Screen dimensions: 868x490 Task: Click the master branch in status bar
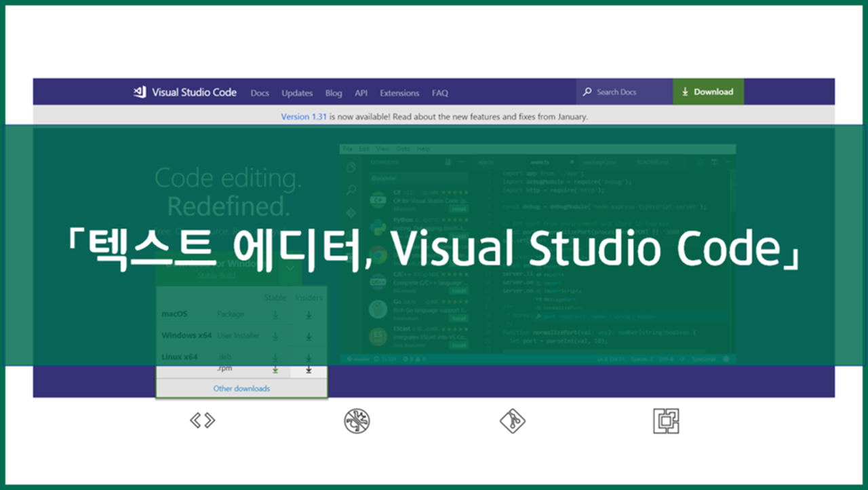point(359,358)
